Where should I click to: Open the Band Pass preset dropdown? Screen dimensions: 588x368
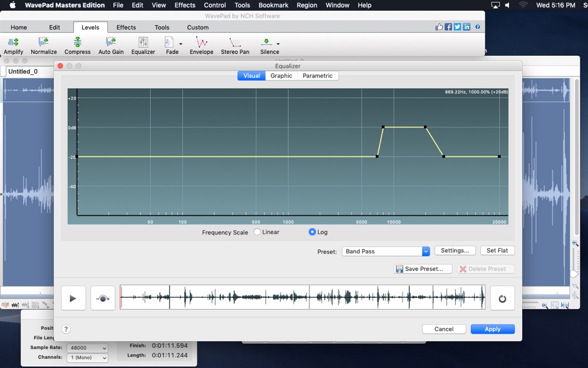[426, 250]
